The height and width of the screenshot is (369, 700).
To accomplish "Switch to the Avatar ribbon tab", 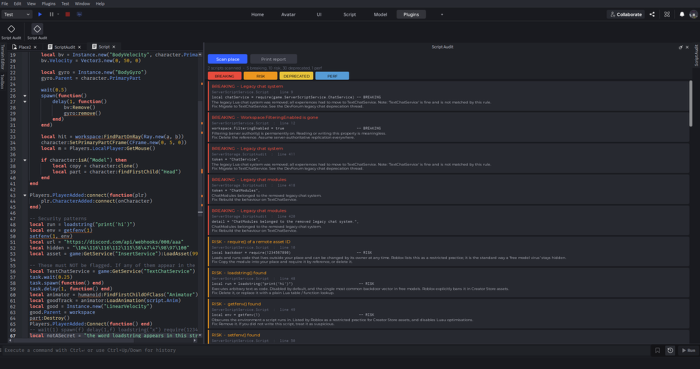I will [x=288, y=14].
